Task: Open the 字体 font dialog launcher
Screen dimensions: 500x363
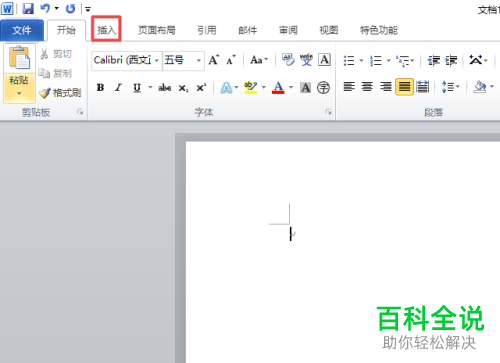Action: [x=328, y=112]
